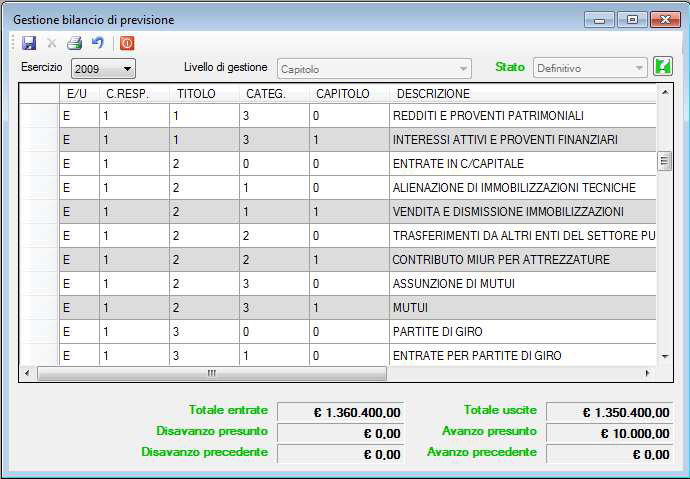Select ALIENAZIONE DI IMMOBILIZZAZIONI TECNICHE cell

523,188
